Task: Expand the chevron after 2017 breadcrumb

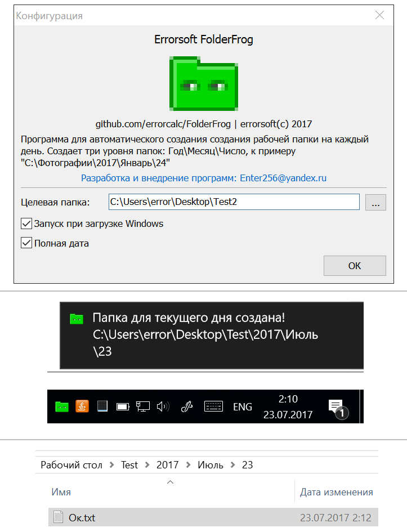Action: [188, 465]
